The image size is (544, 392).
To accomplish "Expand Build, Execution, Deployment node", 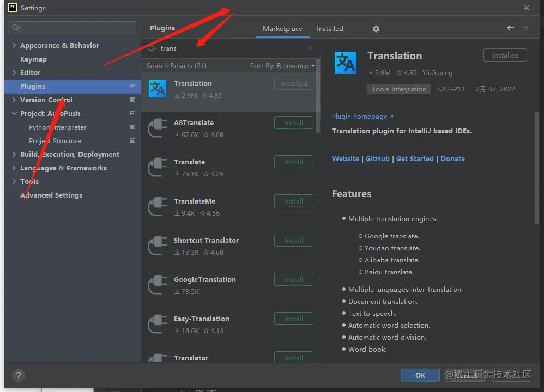I will (x=14, y=154).
